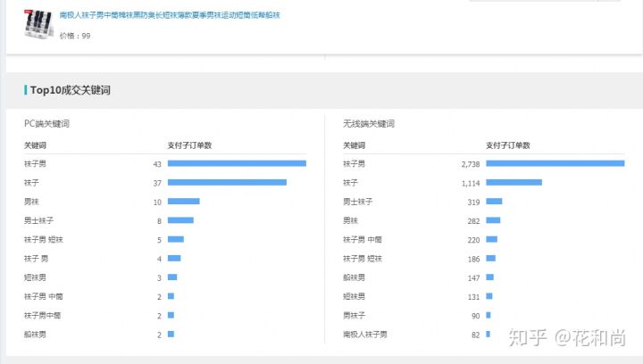Viewport: 643px width, 364px height.
Task: Click the product price 价格：99 text
Action: pos(75,36)
